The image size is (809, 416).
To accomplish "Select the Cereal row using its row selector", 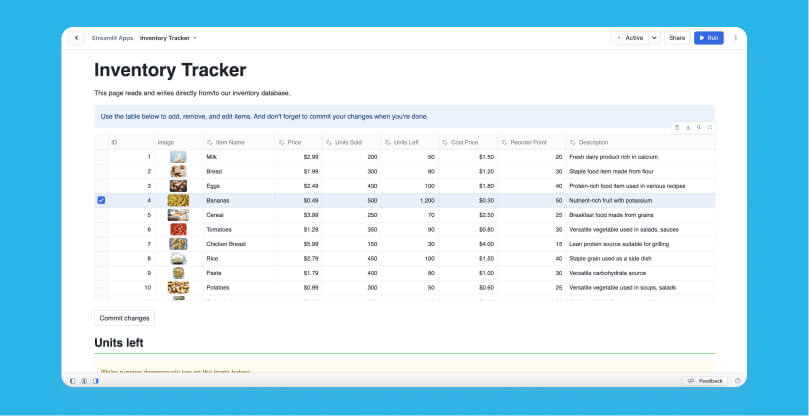I will [x=101, y=215].
